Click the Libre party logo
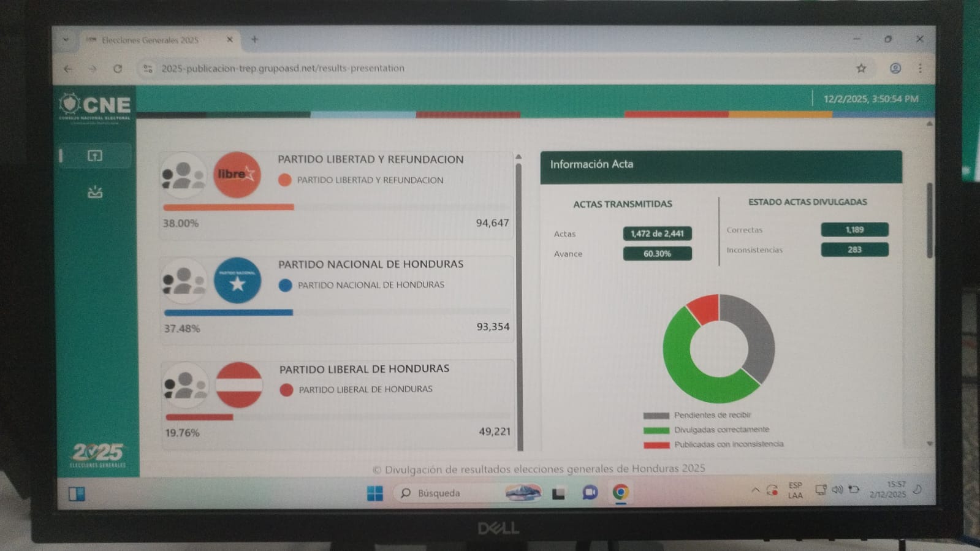This screenshot has height=551, width=980. [237, 175]
